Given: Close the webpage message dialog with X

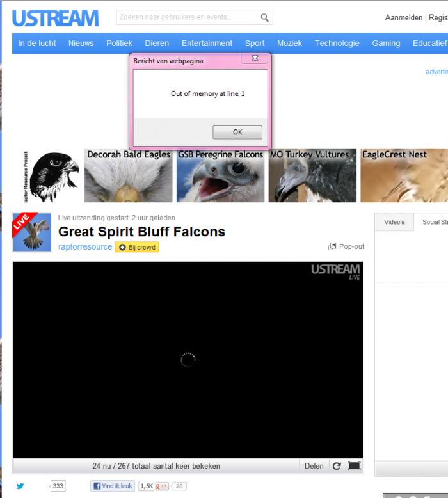Looking at the screenshot, I should click(x=255, y=58).
